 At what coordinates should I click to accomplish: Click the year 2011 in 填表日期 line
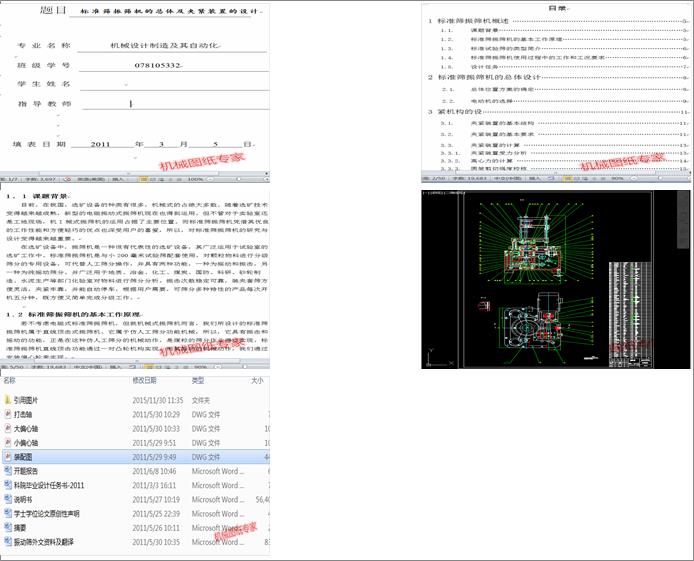[x=100, y=144]
